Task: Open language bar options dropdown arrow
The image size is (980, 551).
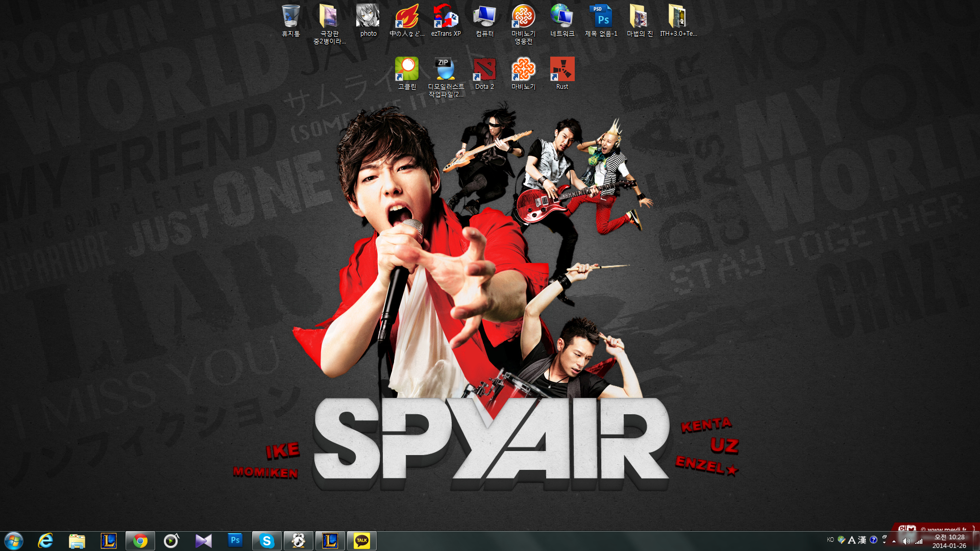Action: pos(884,542)
